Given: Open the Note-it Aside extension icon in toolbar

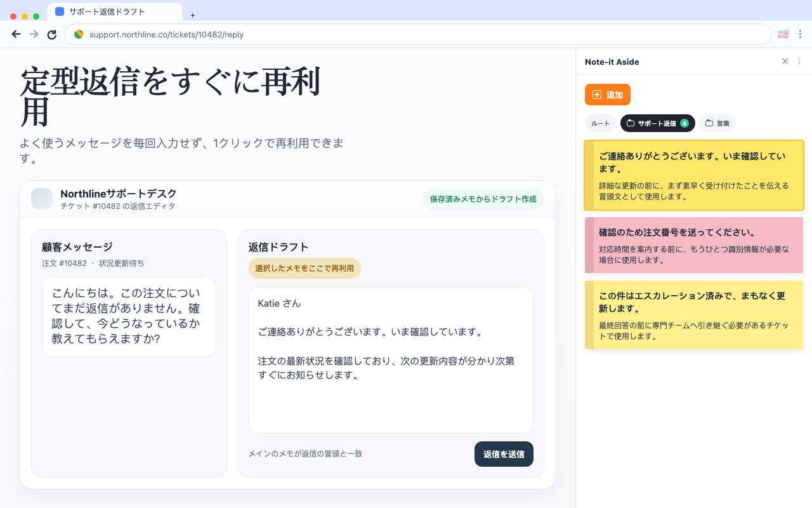Looking at the screenshot, I should 783,34.
